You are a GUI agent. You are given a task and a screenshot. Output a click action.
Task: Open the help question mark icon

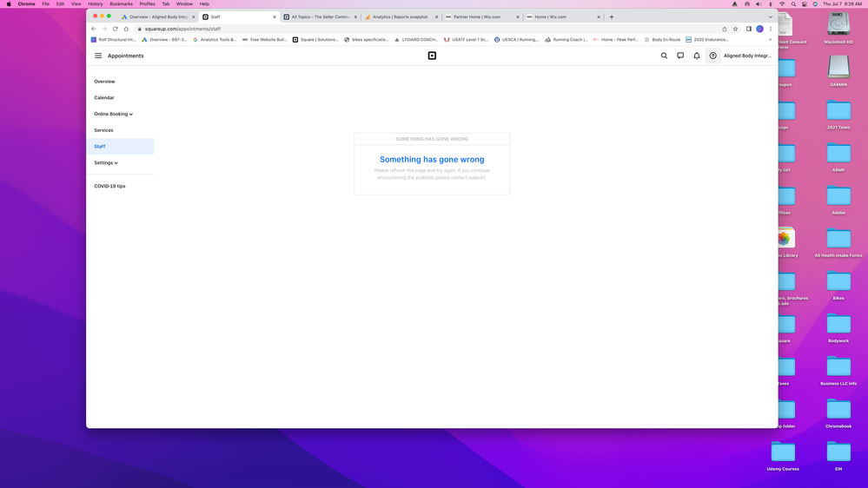[713, 56]
